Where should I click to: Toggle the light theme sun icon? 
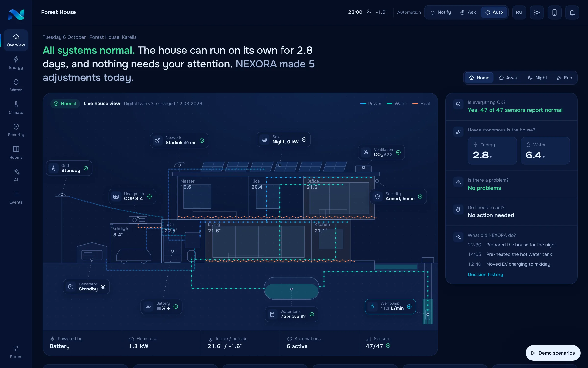pos(537,12)
